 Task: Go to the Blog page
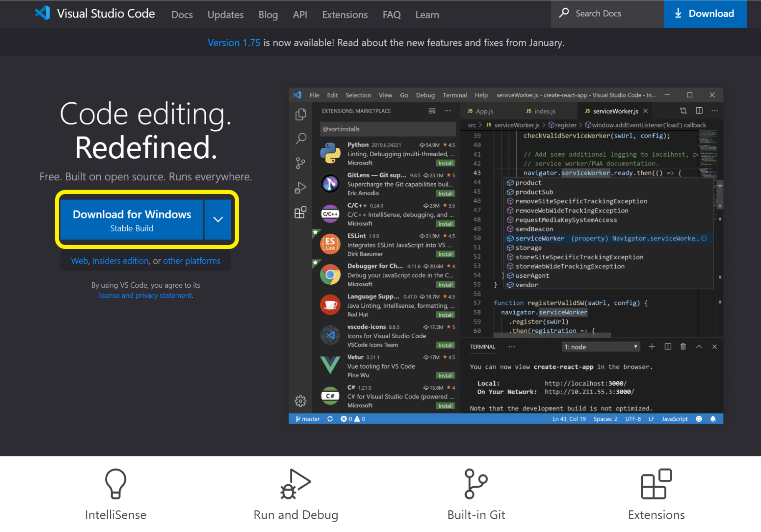click(268, 15)
